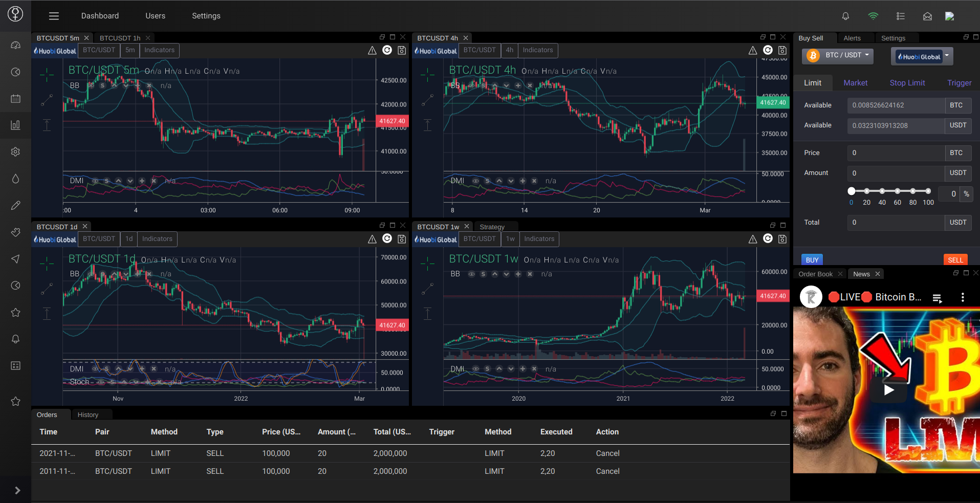
Task: Toggle DMI indicator visibility on 1w chart
Action: point(476,369)
